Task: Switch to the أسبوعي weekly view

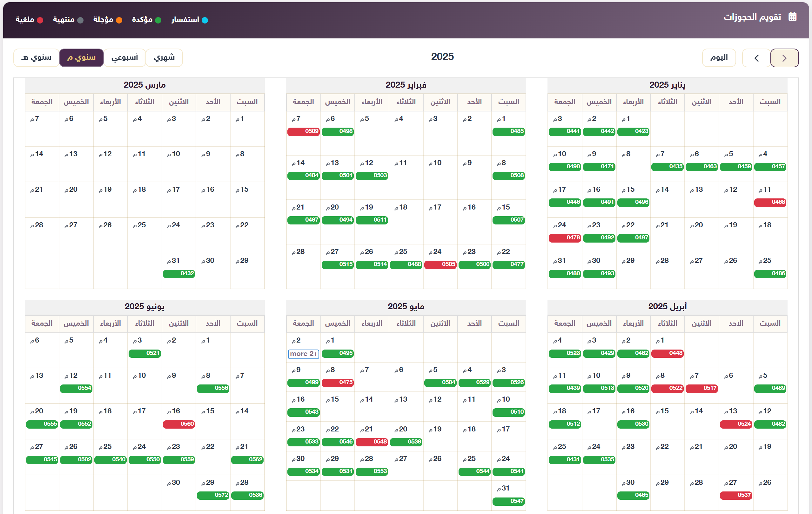Action: [125, 58]
